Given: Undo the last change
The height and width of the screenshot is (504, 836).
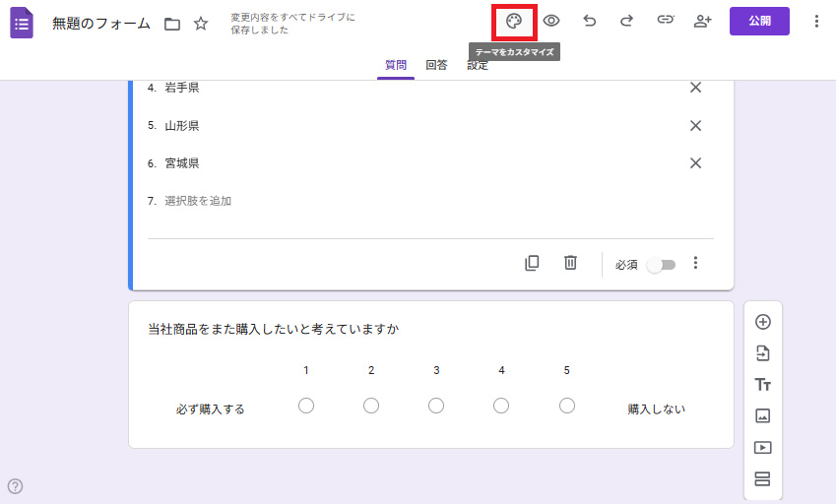Looking at the screenshot, I should (x=589, y=21).
